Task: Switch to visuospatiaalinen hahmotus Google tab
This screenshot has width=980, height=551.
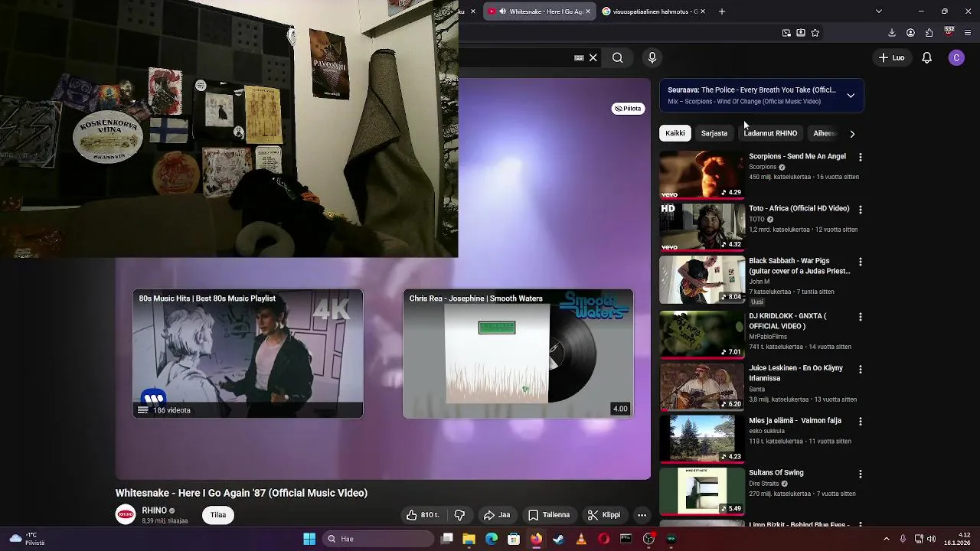Action: pos(653,11)
